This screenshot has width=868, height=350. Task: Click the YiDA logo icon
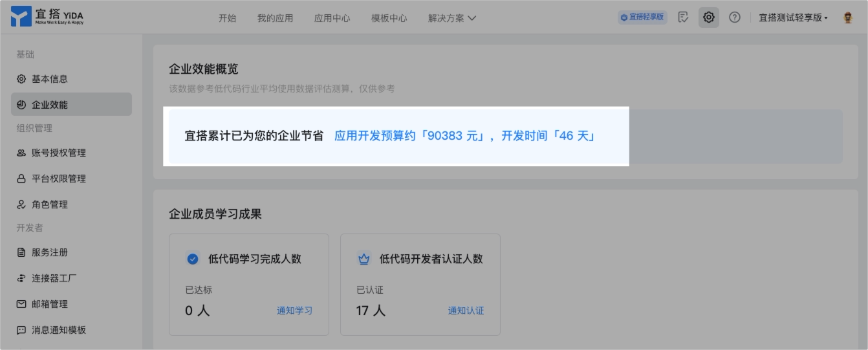point(21,16)
